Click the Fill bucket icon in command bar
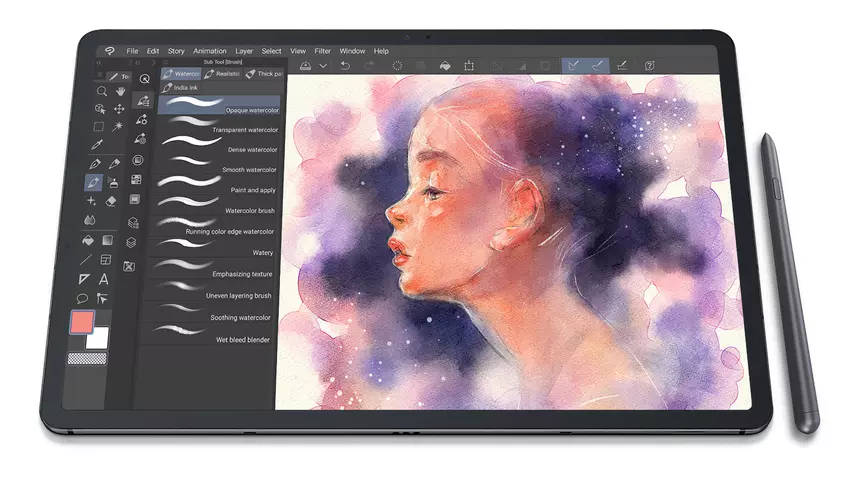The height and width of the screenshot is (478, 850). point(444,66)
